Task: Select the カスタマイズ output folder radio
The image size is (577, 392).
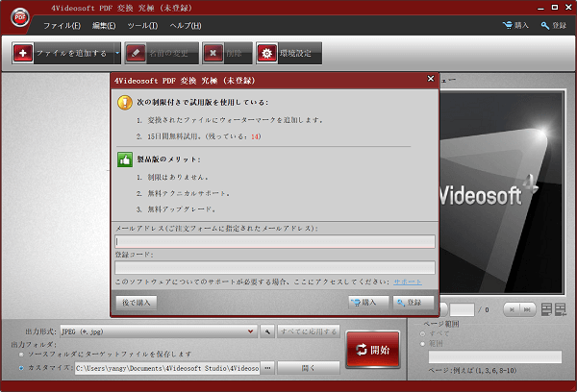Action: [21, 367]
